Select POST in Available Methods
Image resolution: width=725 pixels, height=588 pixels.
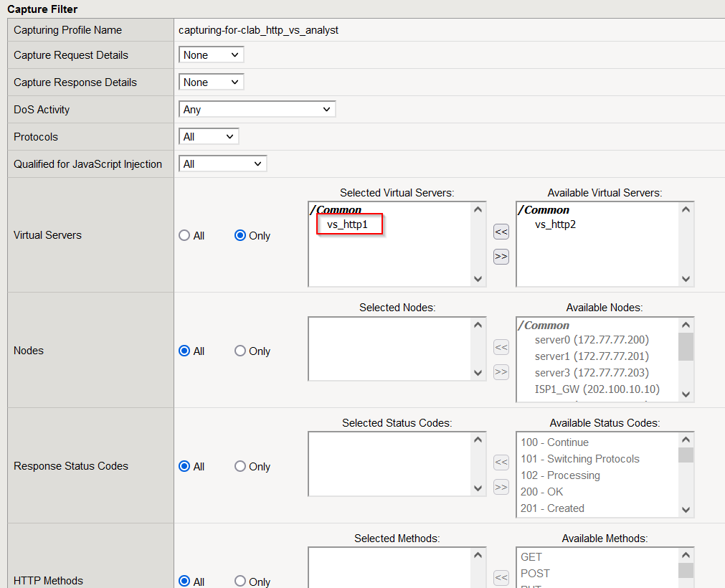coord(535,574)
